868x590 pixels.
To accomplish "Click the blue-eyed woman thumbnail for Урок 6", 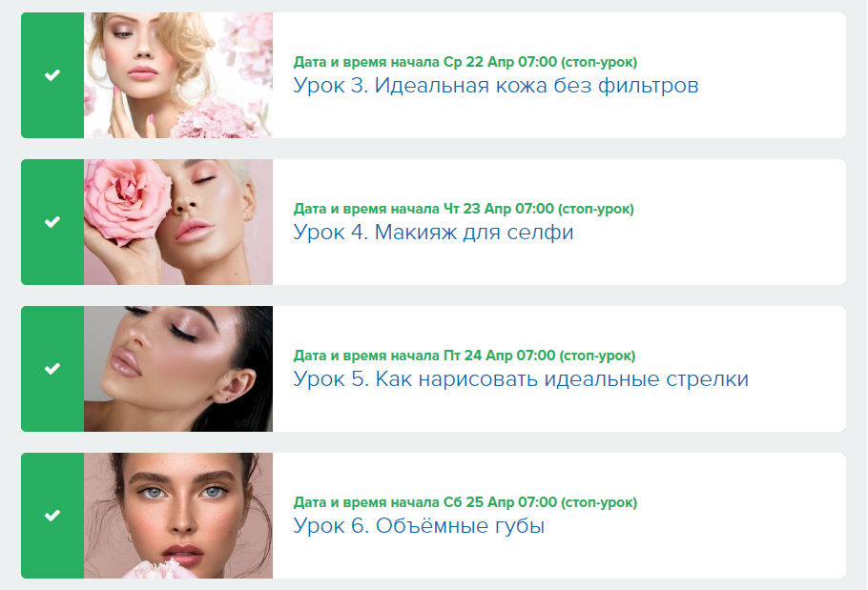I will tap(178, 516).
